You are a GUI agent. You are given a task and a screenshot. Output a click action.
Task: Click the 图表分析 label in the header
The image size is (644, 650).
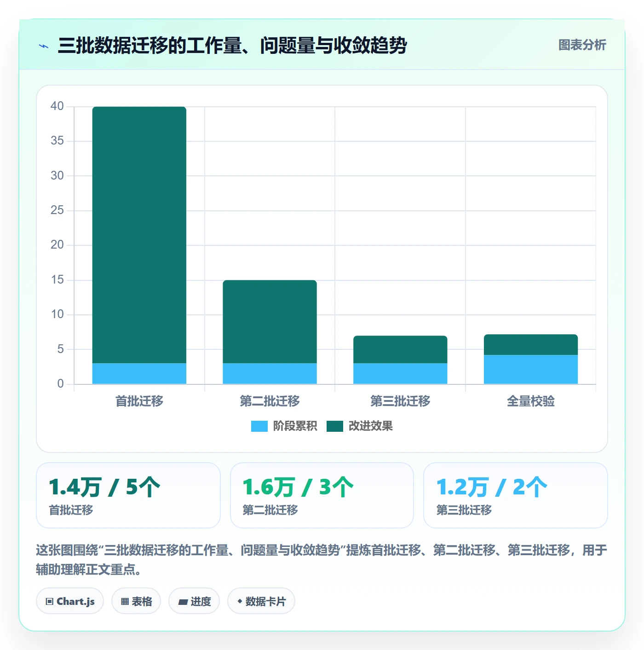coord(582,45)
